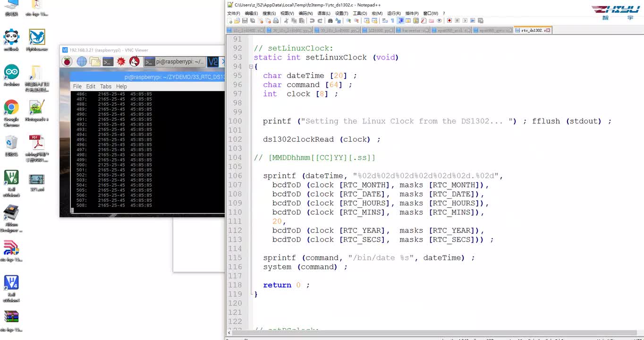Select Altium Designer desktop icon
The image size is (644, 340).
[11, 219]
